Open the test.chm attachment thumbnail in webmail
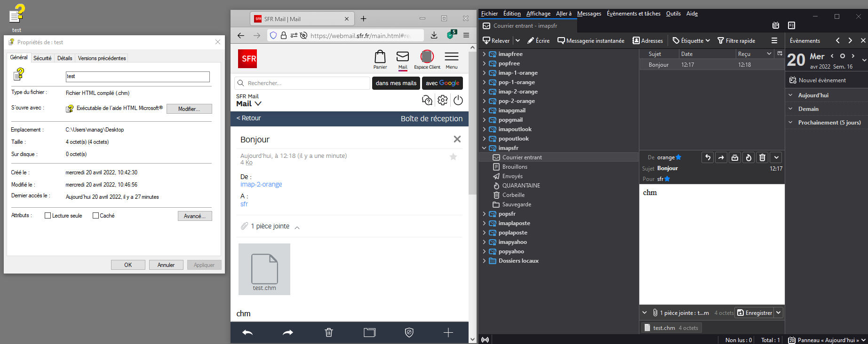 pyautogui.click(x=264, y=269)
